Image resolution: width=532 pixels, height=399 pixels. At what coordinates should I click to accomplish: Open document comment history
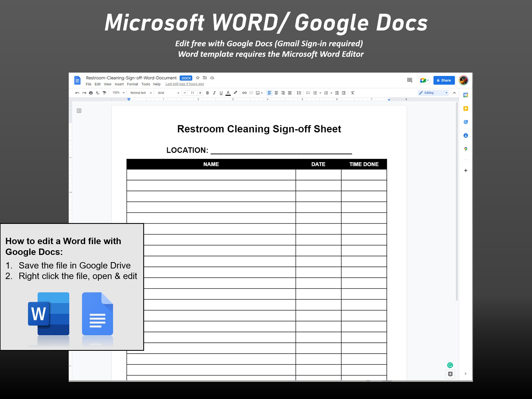click(409, 80)
